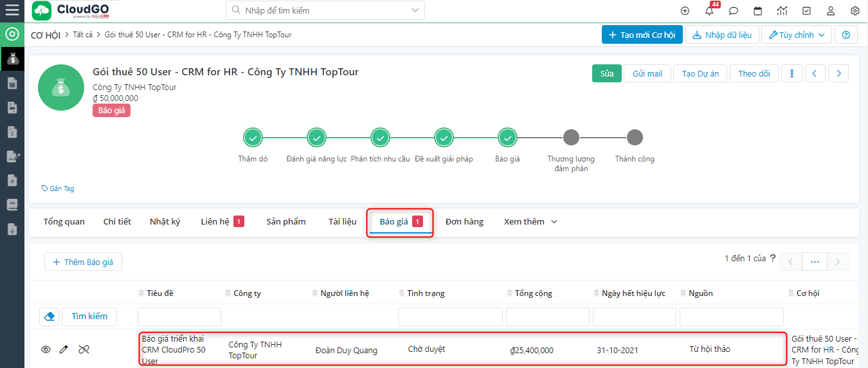The image size is (868, 368).
Task: Select the Thương lượng đàm phán stage circle
Action: tap(570, 138)
